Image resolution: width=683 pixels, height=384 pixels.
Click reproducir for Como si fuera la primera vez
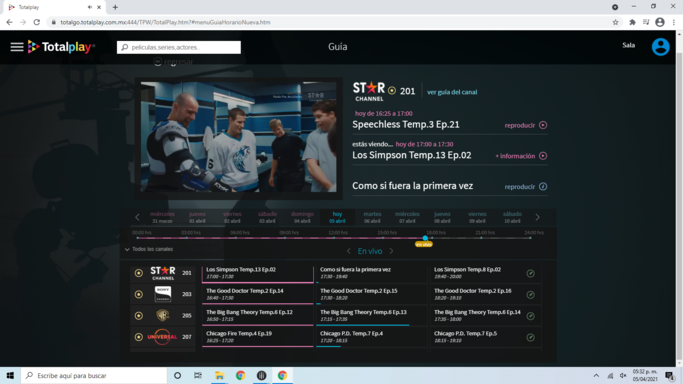tap(520, 187)
